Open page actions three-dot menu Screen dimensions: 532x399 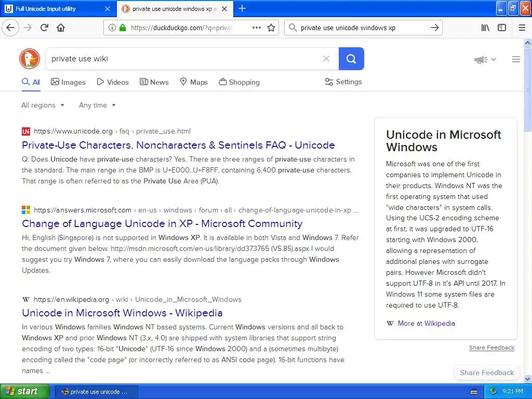click(x=257, y=28)
